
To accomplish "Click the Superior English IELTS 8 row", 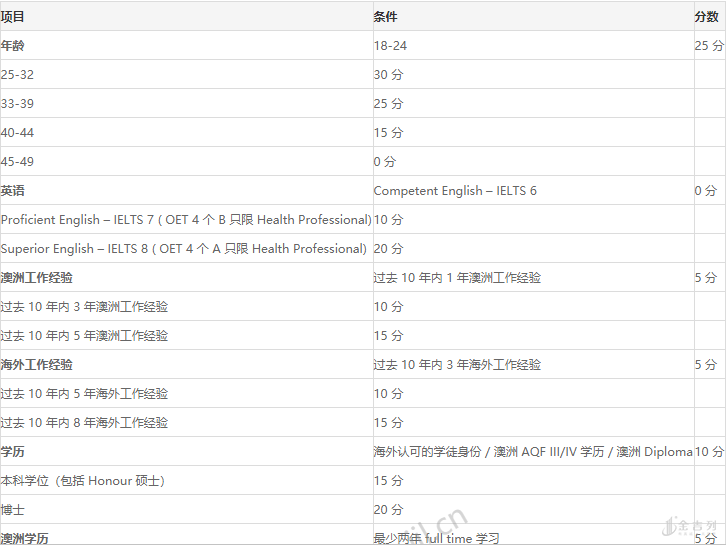I will pos(183,249).
